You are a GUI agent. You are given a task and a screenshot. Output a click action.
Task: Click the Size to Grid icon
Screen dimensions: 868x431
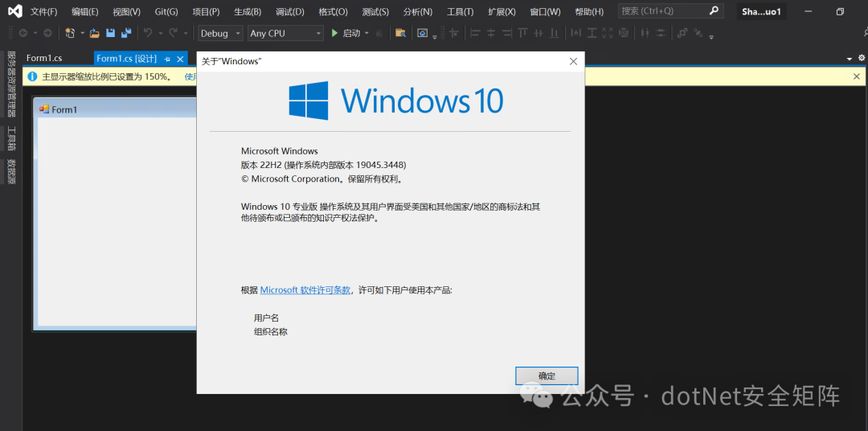point(624,33)
